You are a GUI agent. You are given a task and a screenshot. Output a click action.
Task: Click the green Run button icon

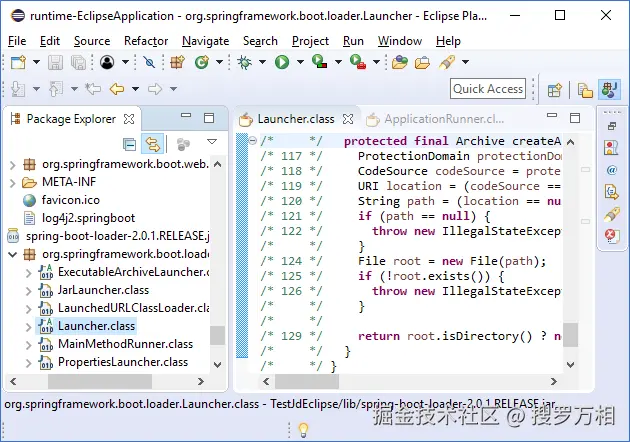pyautogui.click(x=282, y=62)
